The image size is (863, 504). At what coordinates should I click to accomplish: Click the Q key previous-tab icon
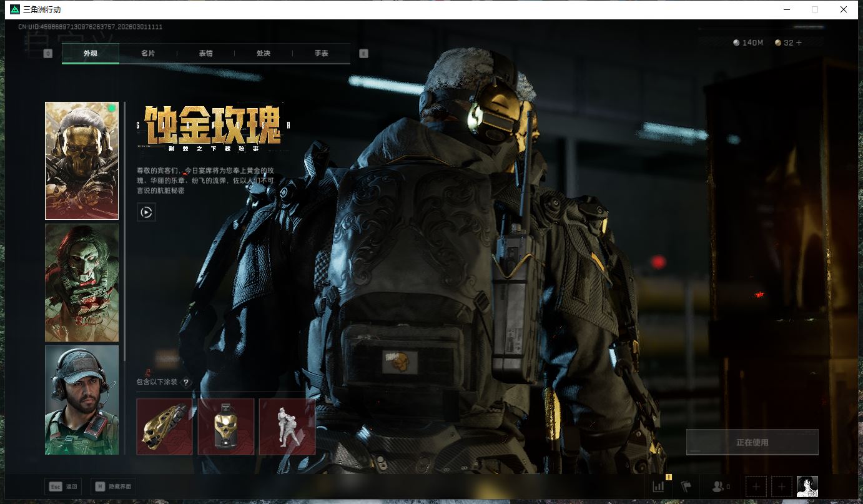pos(48,54)
